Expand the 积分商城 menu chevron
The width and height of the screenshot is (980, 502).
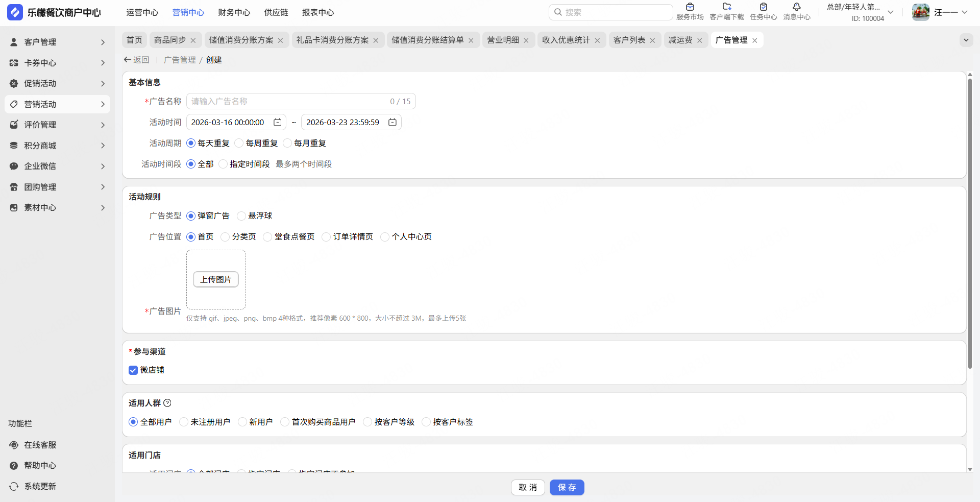[x=103, y=146]
